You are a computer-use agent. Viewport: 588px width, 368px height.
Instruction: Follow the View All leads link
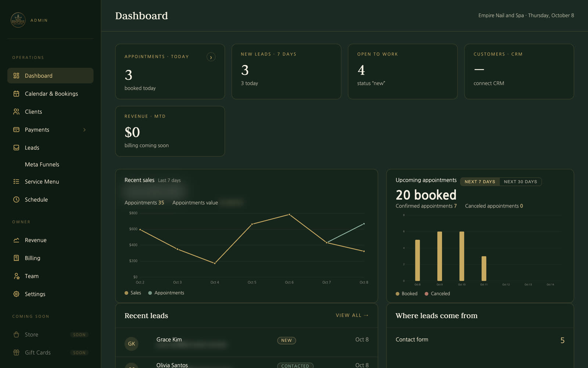tap(352, 315)
